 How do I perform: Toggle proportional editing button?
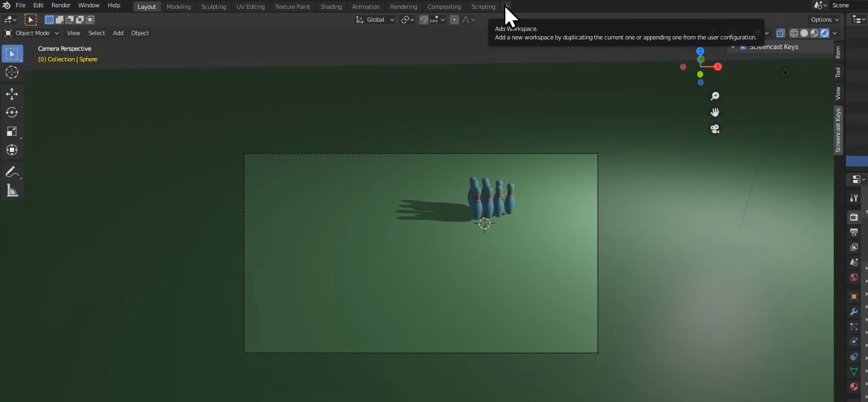coord(454,20)
